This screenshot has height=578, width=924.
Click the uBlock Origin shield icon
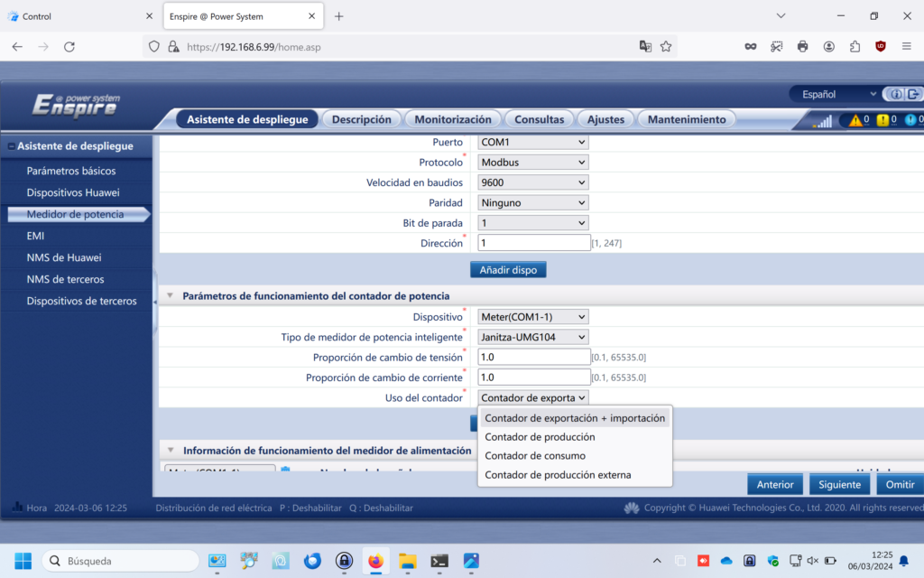tap(881, 46)
